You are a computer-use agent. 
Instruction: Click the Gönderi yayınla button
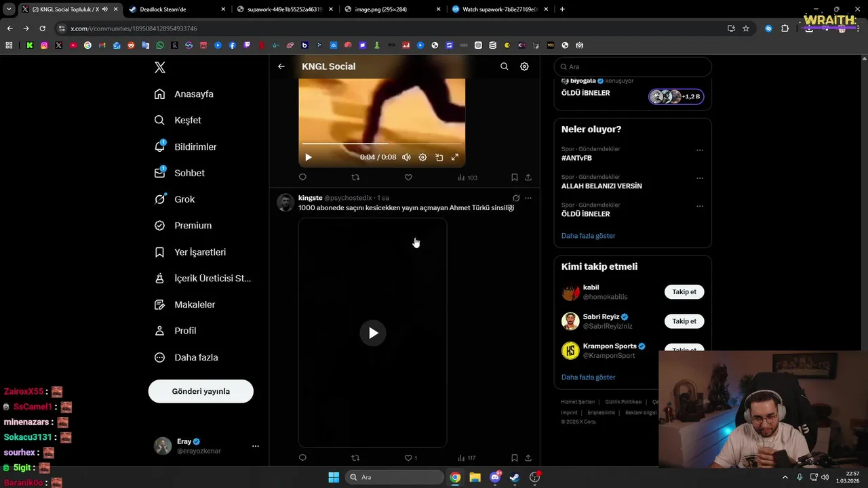click(201, 391)
